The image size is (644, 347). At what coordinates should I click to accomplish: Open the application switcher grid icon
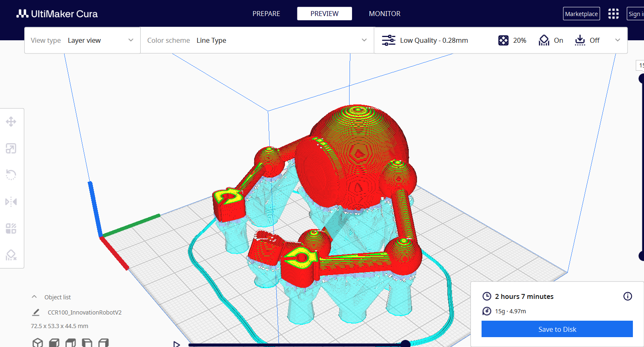[x=613, y=14]
